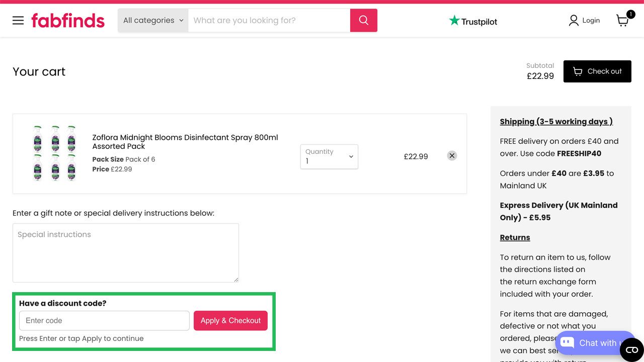Click the fabfinds logo
This screenshot has width=644, height=362.
pos(68,20)
